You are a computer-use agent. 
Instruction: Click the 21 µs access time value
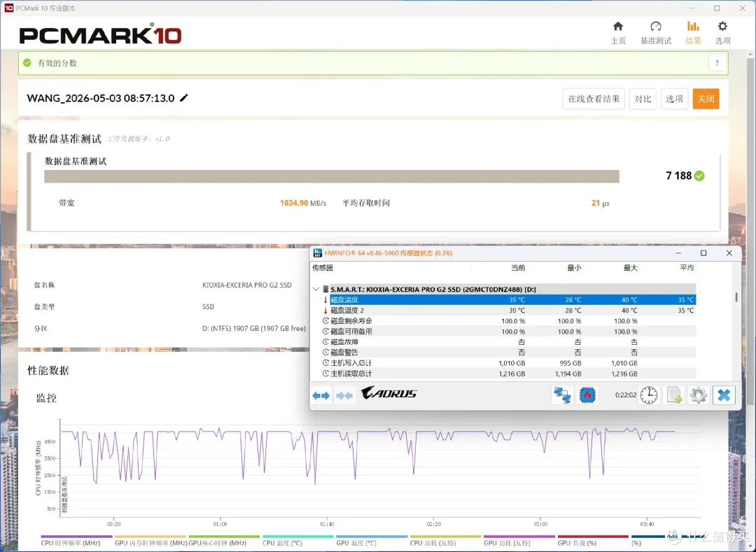(x=601, y=204)
